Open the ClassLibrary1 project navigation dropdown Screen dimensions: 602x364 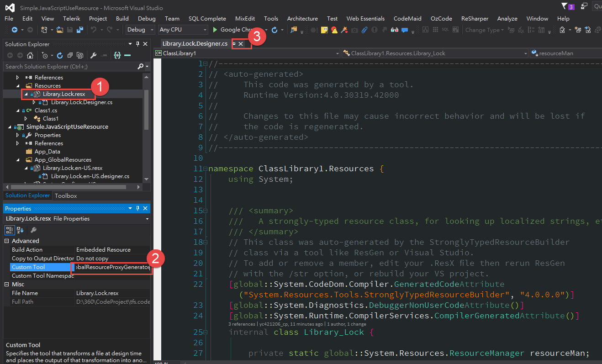(247, 53)
